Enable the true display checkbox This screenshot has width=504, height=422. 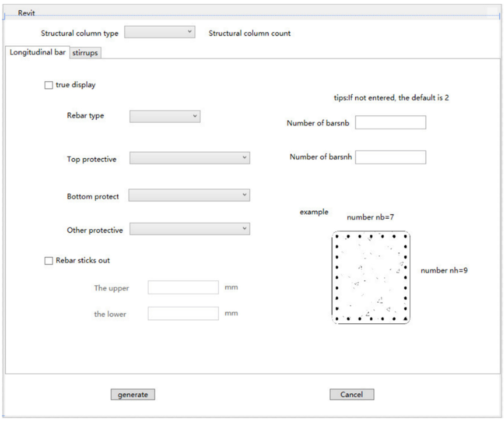[48, 85]
